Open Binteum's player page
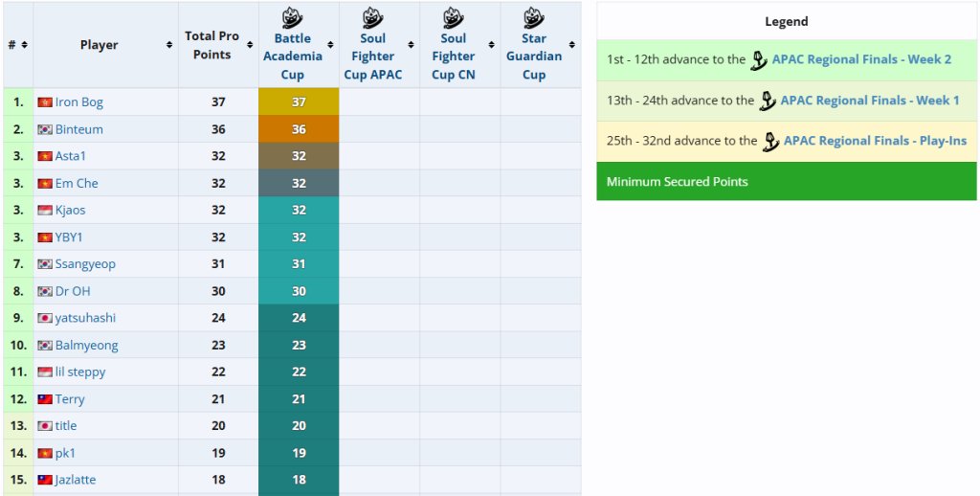The height and width of the screenshot is (496, 980). tap(78, 129)
